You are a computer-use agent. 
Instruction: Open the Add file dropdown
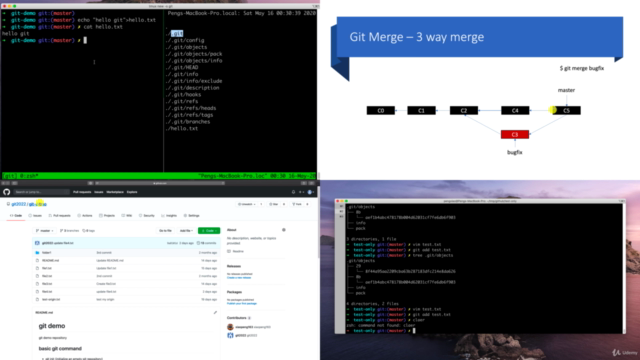click(x=186, y=231)
